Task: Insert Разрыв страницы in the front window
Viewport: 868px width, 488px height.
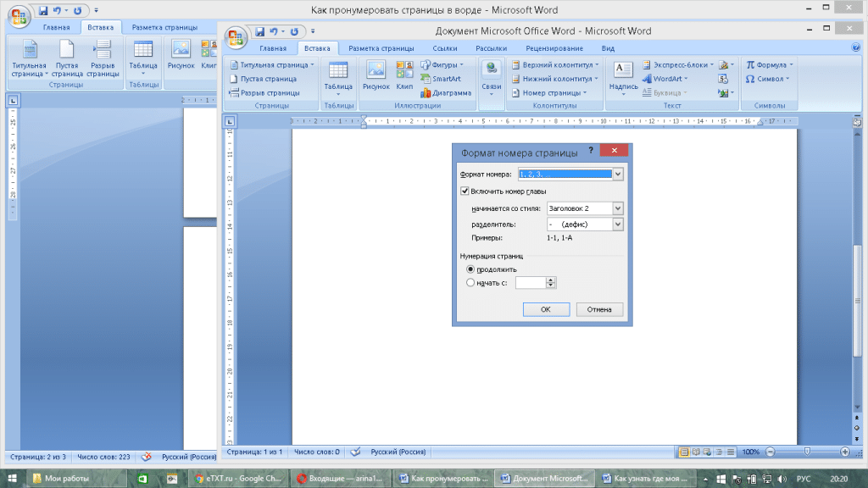Action: click(x=264, y=93)
